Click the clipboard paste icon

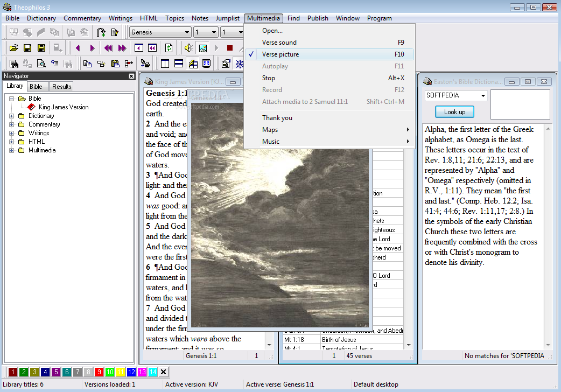click(115, 64)
